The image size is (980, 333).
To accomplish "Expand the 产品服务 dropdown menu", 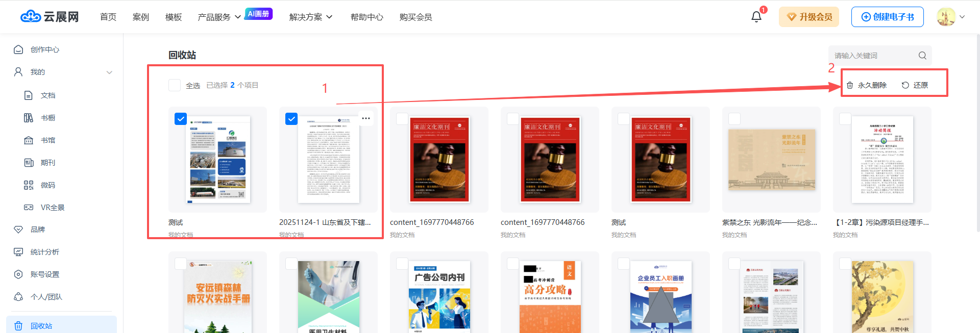I will click(219, 17).
